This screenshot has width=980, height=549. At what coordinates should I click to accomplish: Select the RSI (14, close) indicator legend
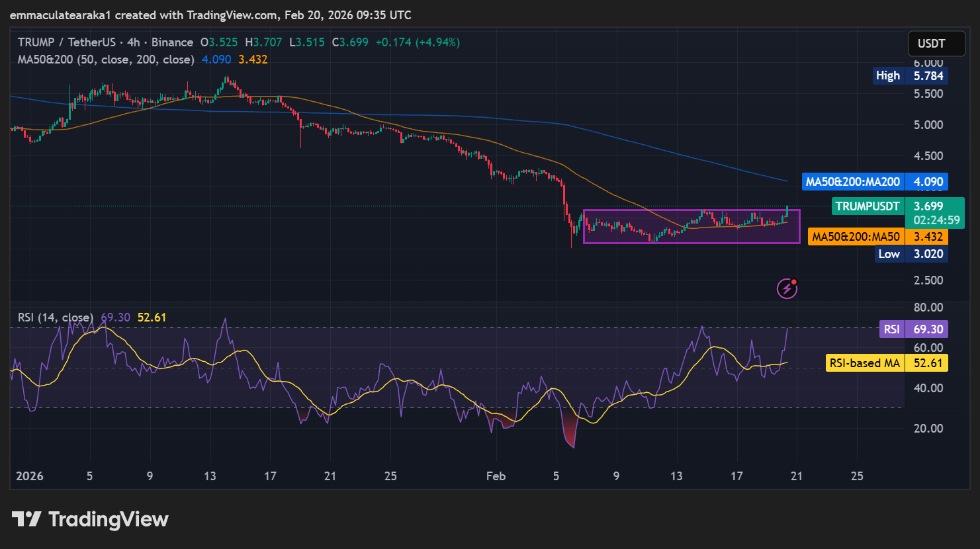pos(56,317)
